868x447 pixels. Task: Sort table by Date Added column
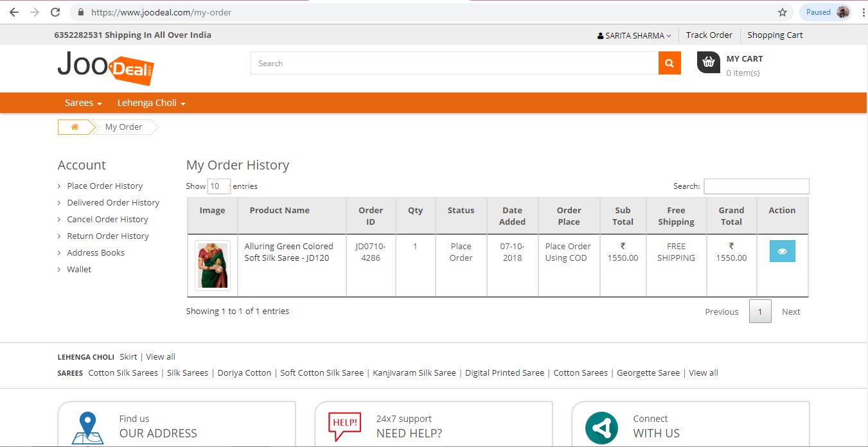pos(513,216)
